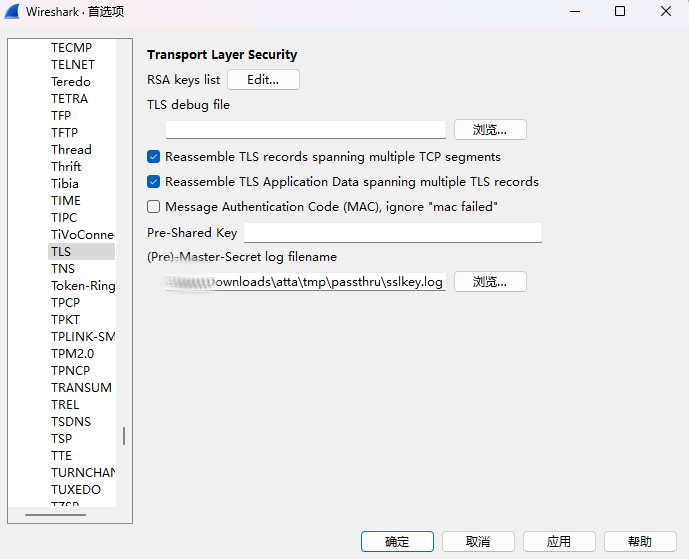Select TIPC protocol entry
689x559 pixels.
64,218
